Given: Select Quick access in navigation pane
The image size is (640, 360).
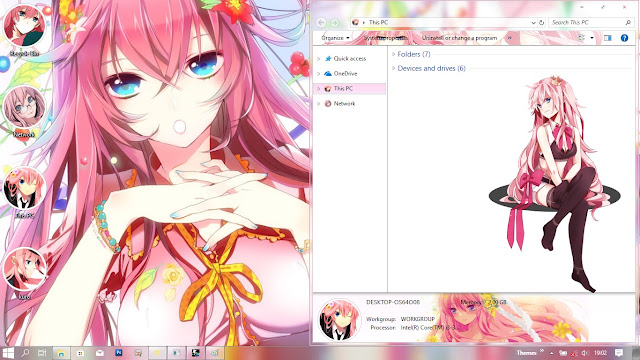Looking at the screenshot, I should [x=349, y=59].
